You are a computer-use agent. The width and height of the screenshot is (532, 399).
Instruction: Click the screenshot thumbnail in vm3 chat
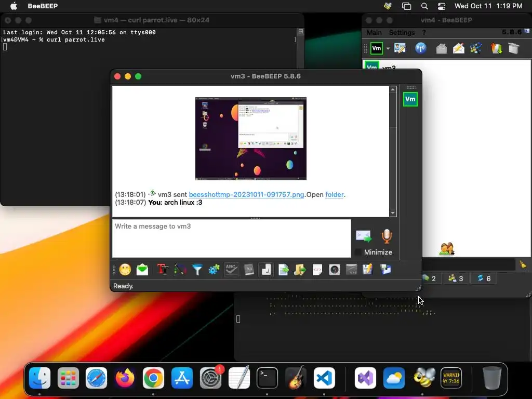(x=251, y=138)
